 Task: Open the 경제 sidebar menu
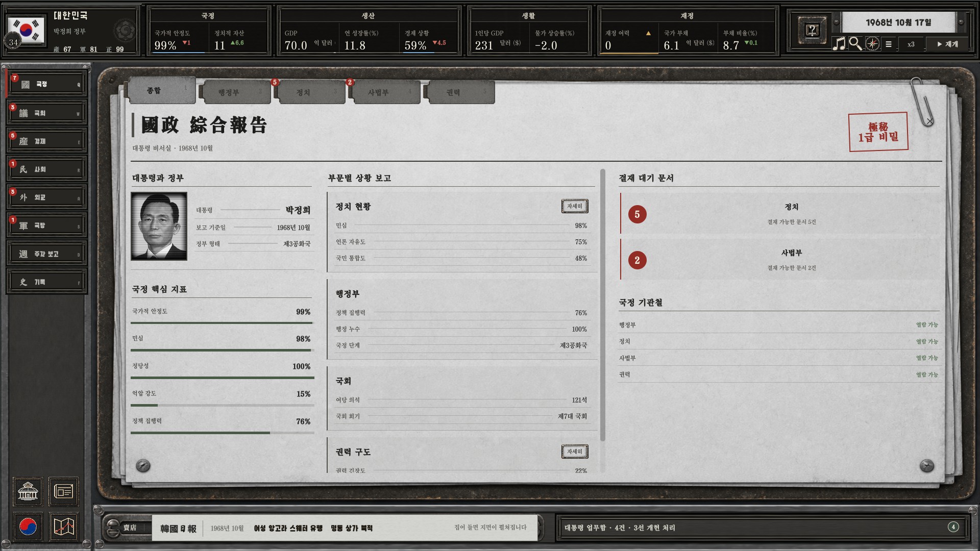coord(46,141)
